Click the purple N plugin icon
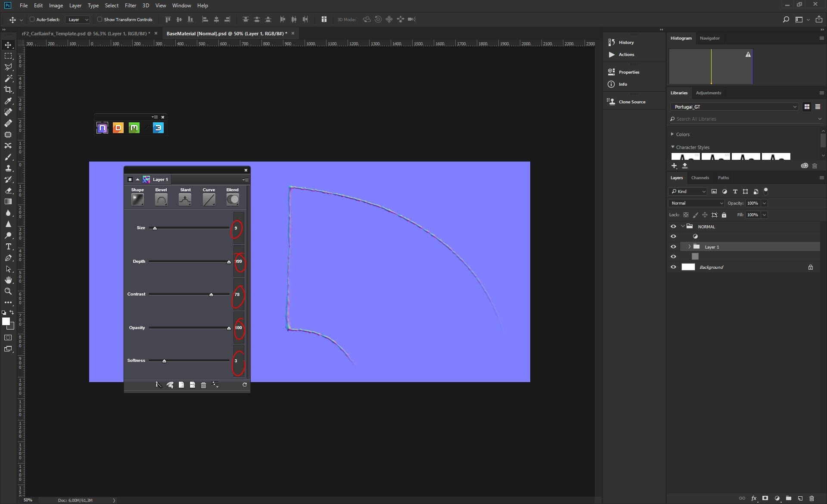The height and width of the screenshot is (504, 827). [x=102, y=128]
